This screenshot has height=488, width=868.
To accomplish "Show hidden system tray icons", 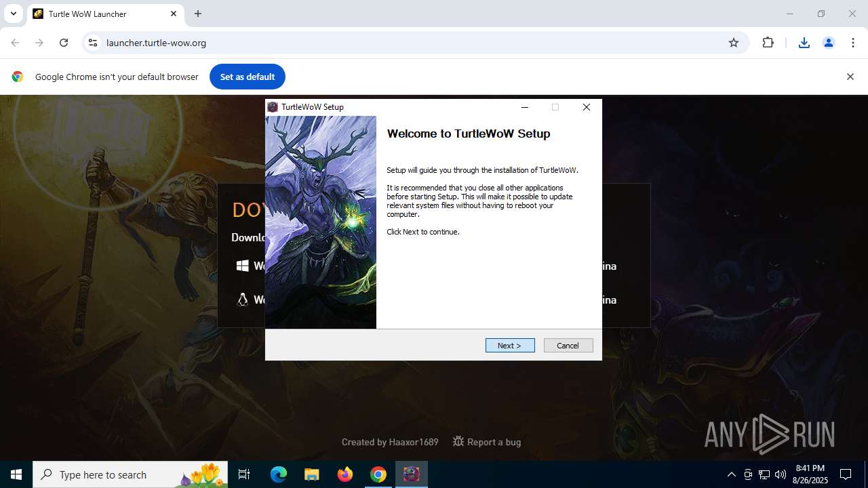I will (x=731, y=474).
